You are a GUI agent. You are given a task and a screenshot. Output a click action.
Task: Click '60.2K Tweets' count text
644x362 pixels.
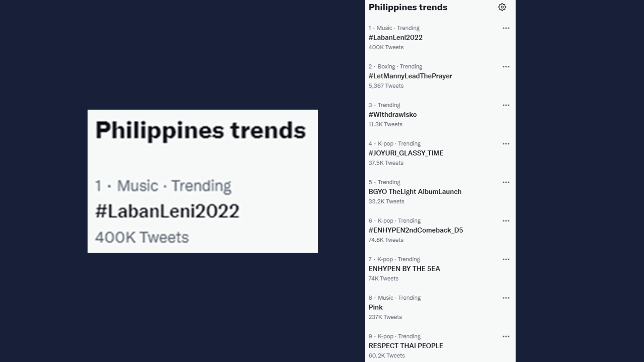[x=387, y=356]
